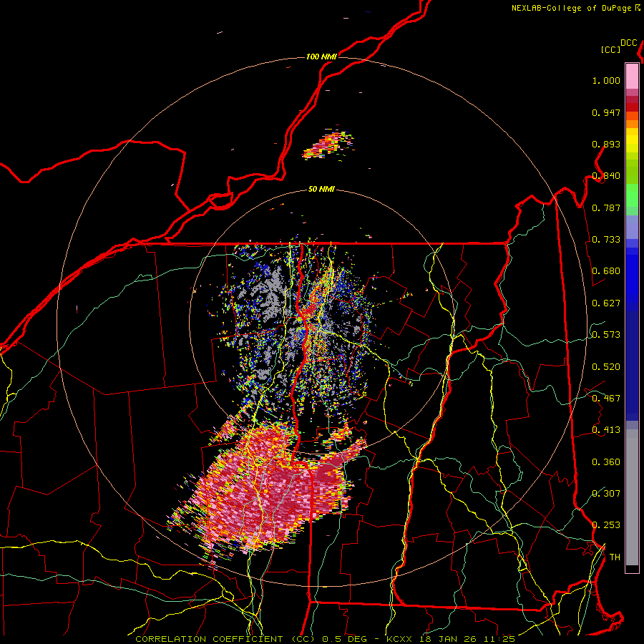Viewport: 644px width, 644px height.
Task: Click the 0.893 color scale value
Action: pos(606,144)
